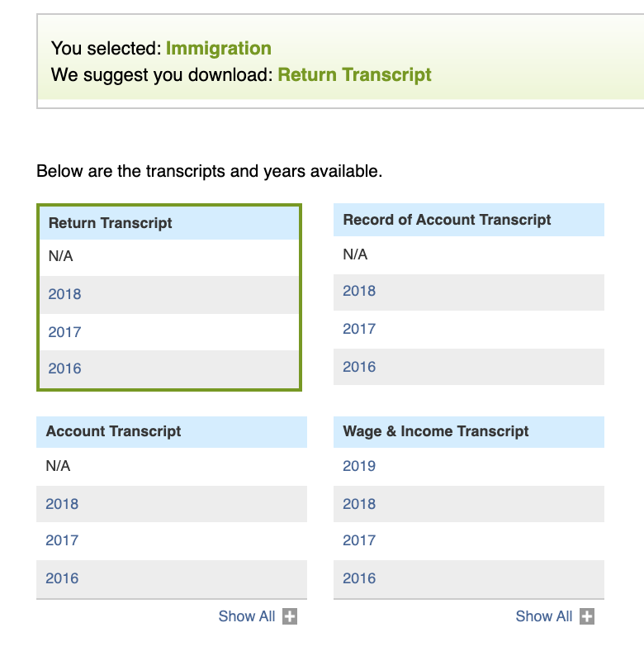Open the 2019 Wage & Income Transcript
Image resolution: width=644 pixels, height=656 pixels.
pos(359,466)
